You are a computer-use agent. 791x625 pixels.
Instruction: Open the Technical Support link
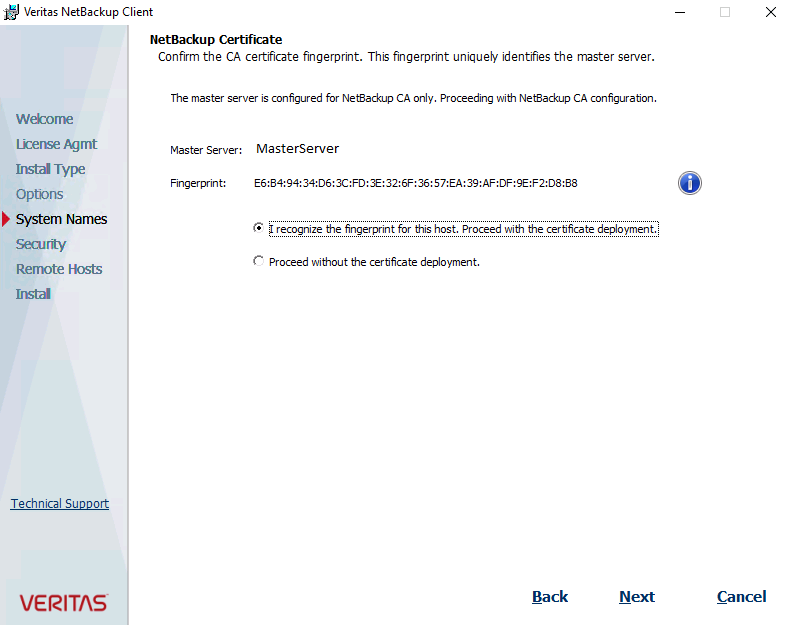pyautogui.click(x=59, y=504)
